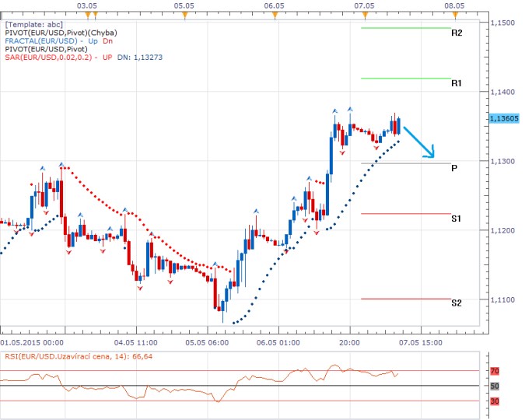Select the P pivot level label
Screen dimensions: 525x420
click(453, 168)
